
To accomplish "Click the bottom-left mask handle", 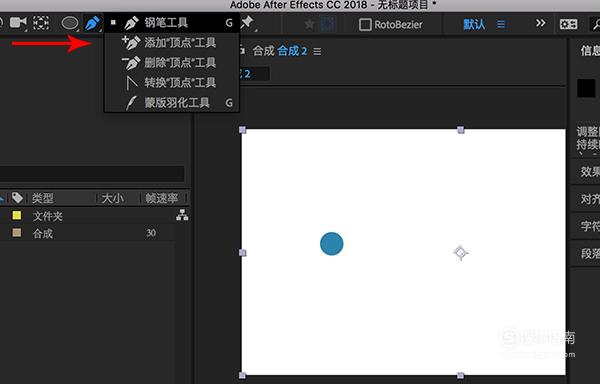I will 242,375.
